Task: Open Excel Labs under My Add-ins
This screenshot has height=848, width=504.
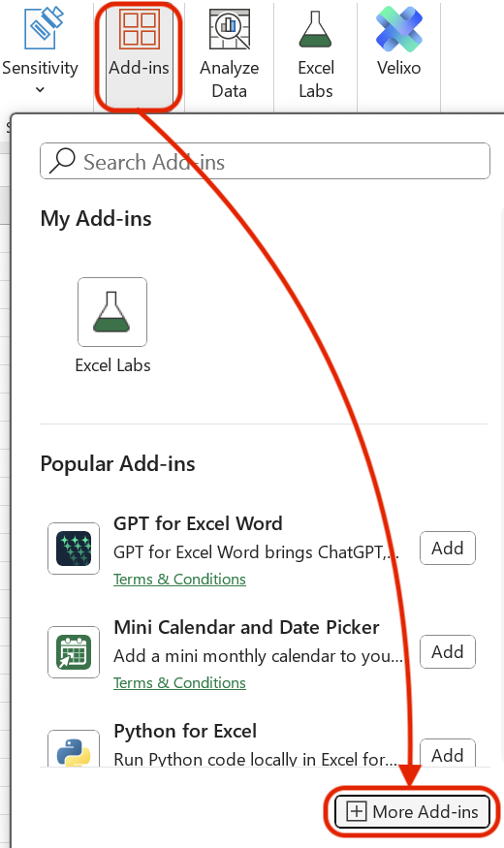Action: click(x=112, y=326)
